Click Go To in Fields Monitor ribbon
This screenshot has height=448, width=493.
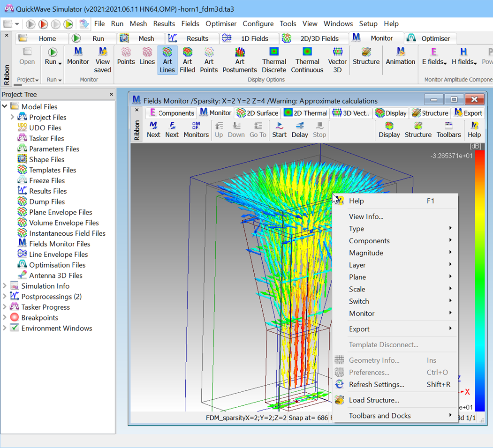(258, 130)
